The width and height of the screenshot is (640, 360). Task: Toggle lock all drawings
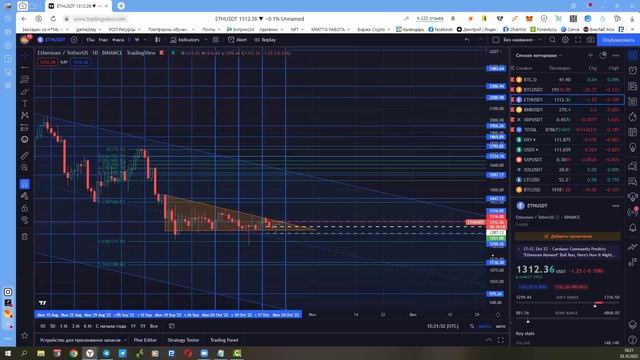tap(24, 208)
